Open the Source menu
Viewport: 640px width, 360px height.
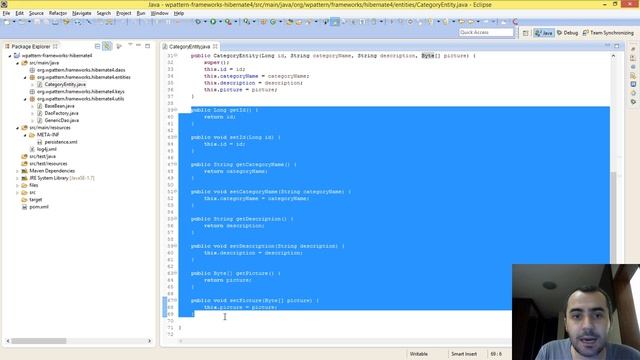point(36,13)
